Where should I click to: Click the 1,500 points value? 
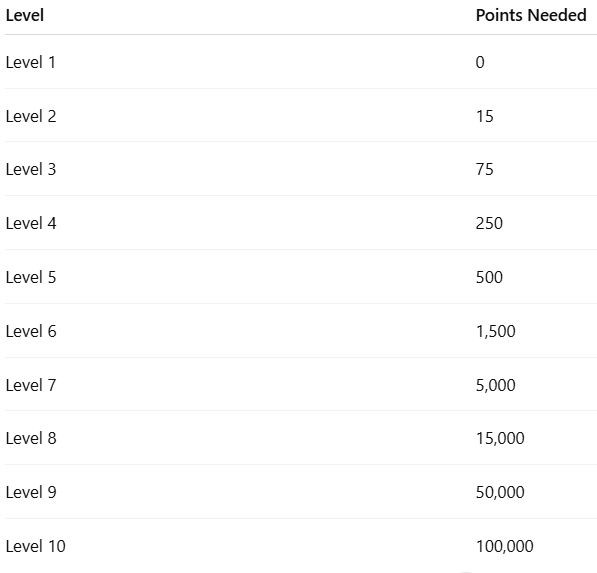click(x=496, y=332)
